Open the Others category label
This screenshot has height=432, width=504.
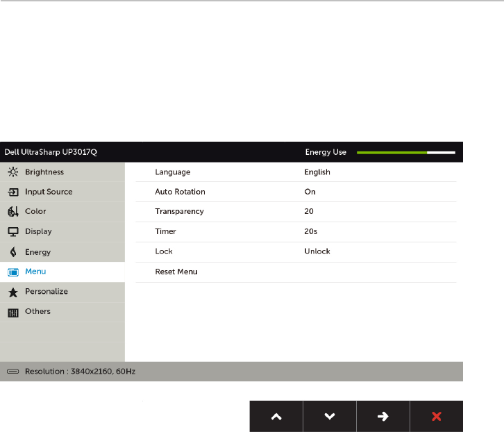[37, 311]
